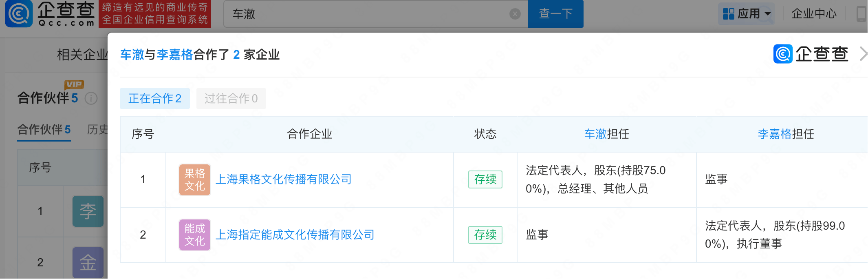Click the VIP badge above 合作伙伴
The width and height of the screenshot is (868, 279).
[74, 84]
